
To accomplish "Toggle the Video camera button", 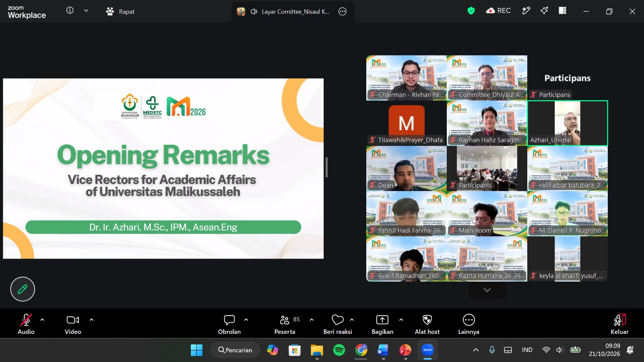I will pos(73,324).
